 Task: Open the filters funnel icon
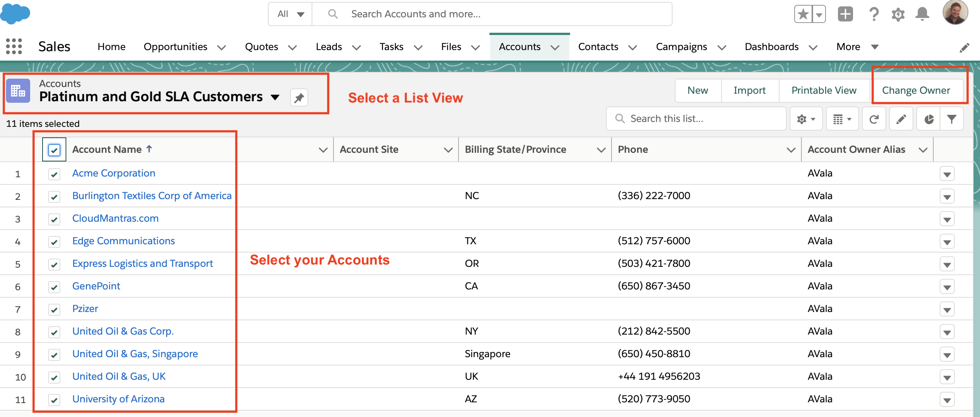coord(951,119)
